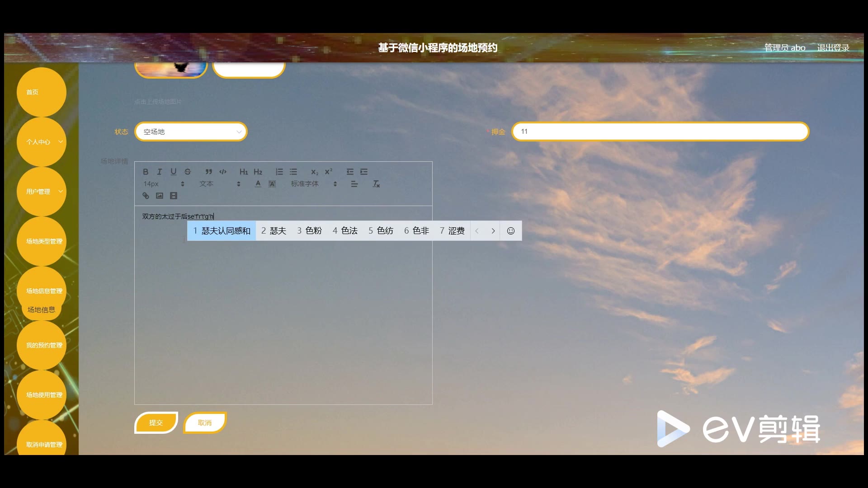Choose IME candidate 5 色纺
This screenshot has width=868, height=488.
[381, 231]
